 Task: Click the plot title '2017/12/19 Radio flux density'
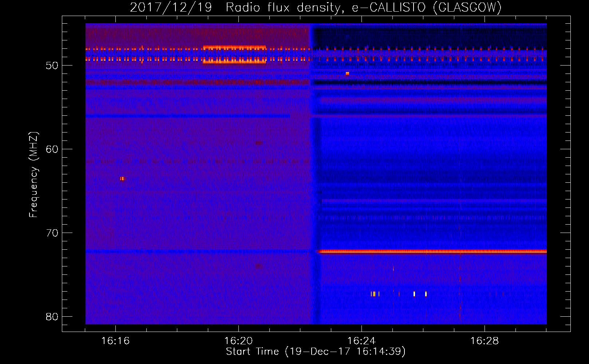tap(236, 7)
